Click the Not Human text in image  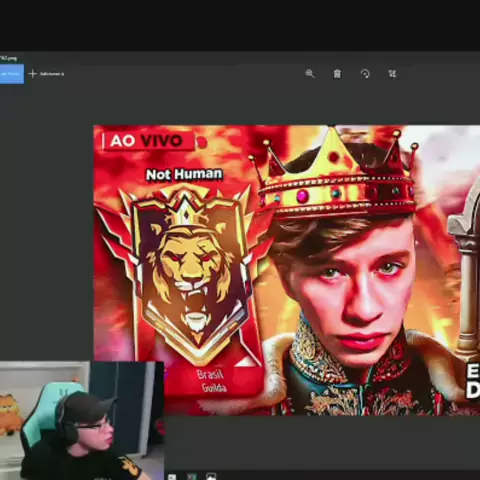(184, 174)
